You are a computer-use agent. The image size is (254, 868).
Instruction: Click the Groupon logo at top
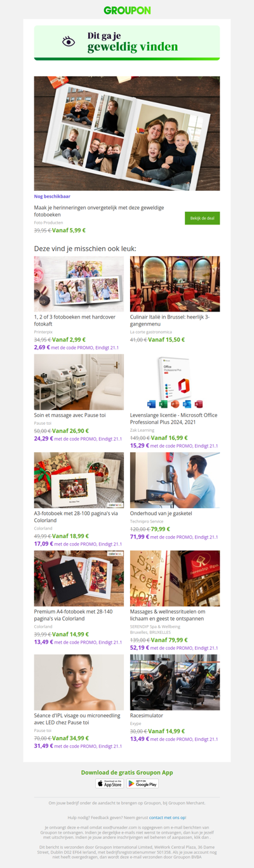[127, 10]
